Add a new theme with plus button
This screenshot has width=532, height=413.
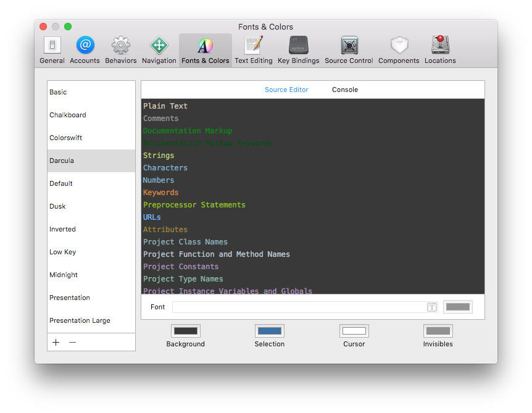click(56, 342)
